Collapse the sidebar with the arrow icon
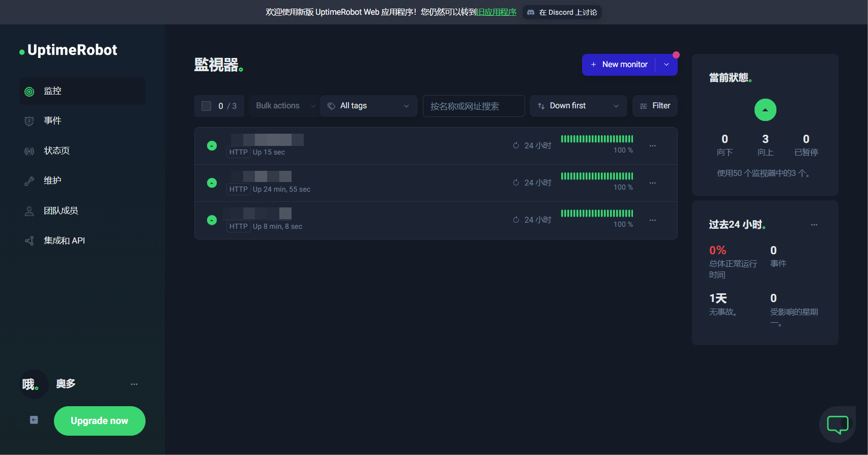The width and height of the screenshot is (868, 455). pyautogui.click(x=34, y=420)
